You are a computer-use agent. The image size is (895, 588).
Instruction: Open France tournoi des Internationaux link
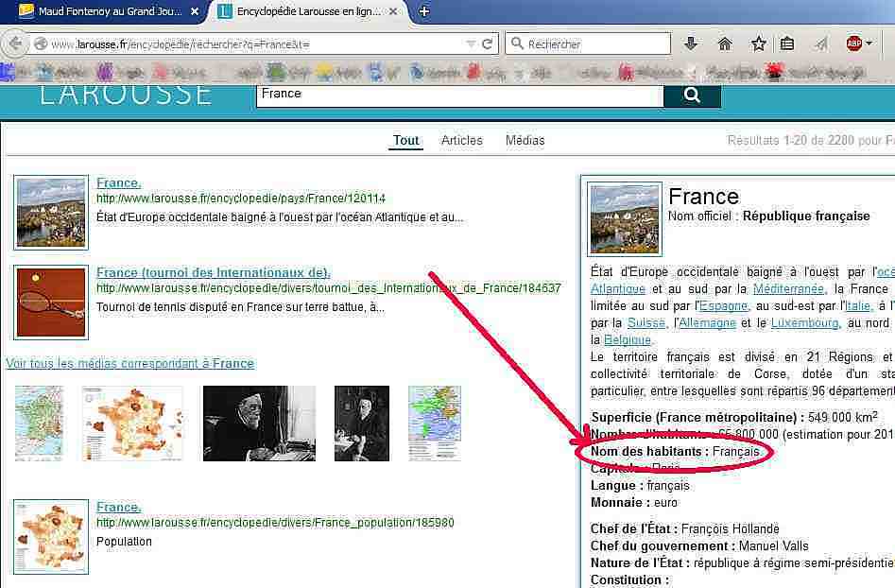pyautogui.click(x=214, y=273)
